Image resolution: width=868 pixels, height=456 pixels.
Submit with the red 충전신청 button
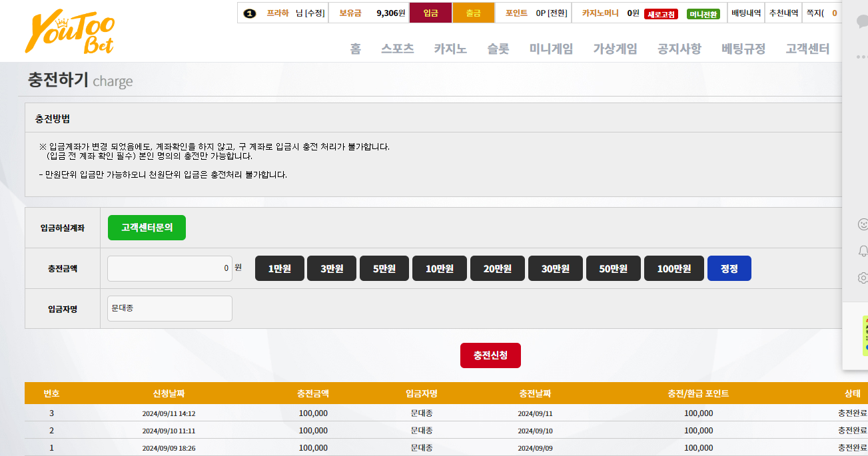[x=490, y=355]
